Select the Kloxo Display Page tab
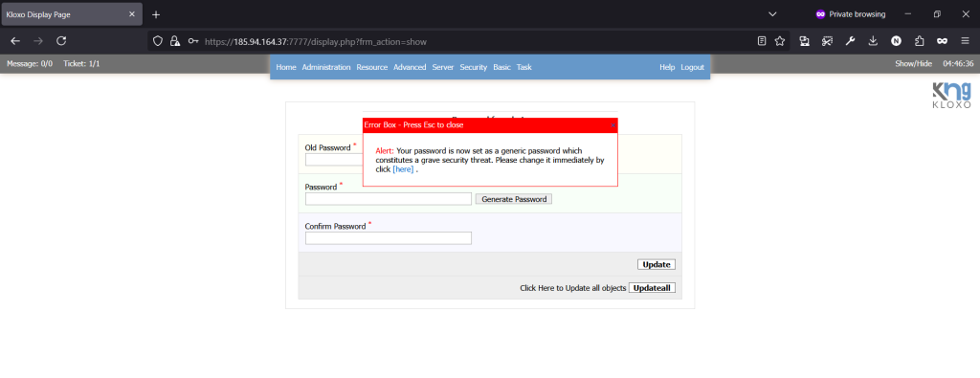This screenshot has width=980, height=378. 72,14
